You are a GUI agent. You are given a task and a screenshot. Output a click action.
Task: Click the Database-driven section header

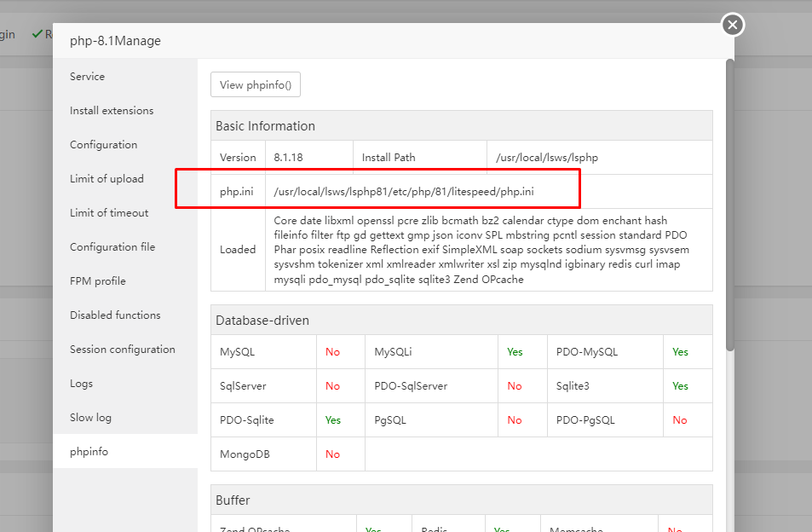point(262,321)
